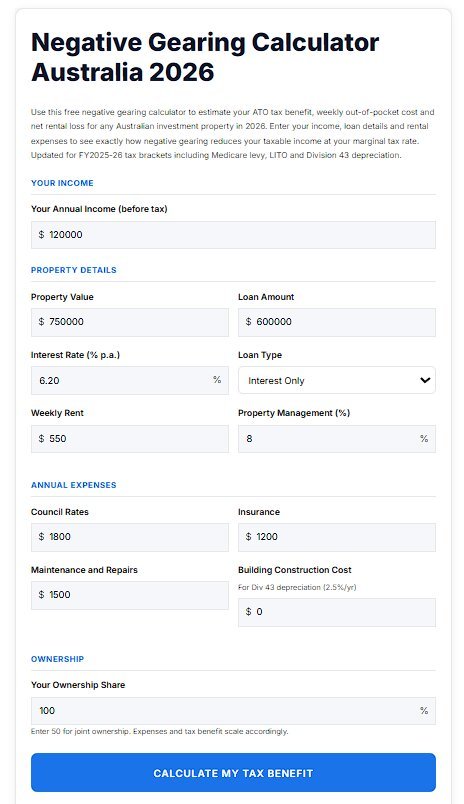Image resolution: width=464 pixels, height=804 pixels.
Task: Click into the Loan Amount field
Action: pyautogui.click(x=337, y=322)
